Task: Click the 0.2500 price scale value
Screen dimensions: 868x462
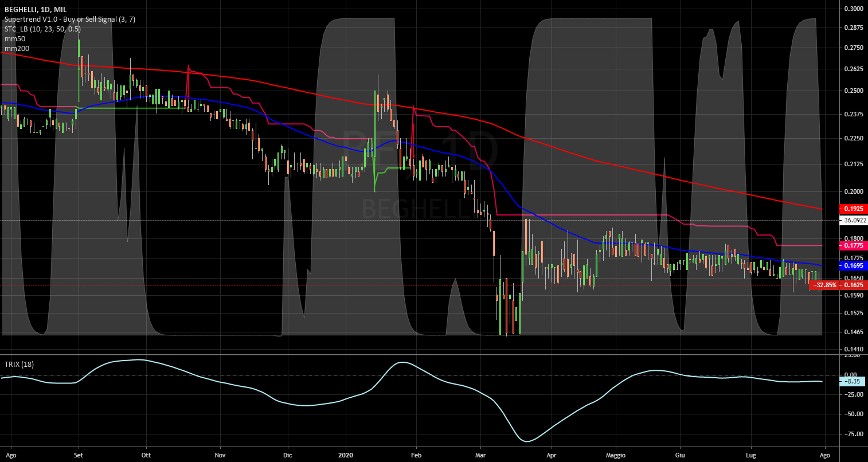Action: [854, 91]
